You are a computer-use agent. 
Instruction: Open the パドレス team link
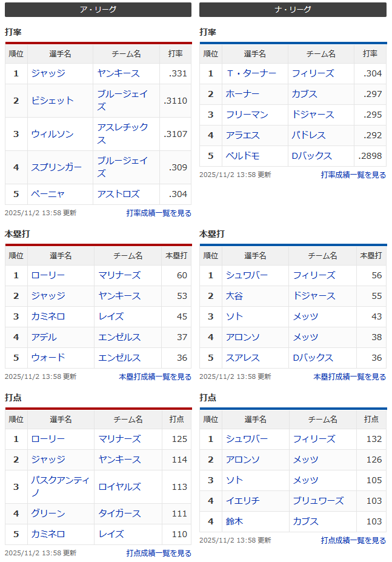point(308,135)
